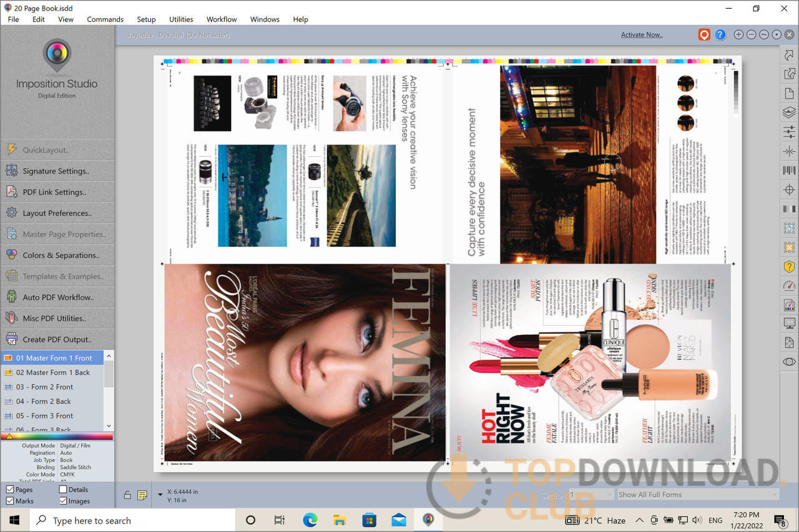Open Layout Preferences
The width and height of the screenshot is (799, 532).
[x=57, y=213]
